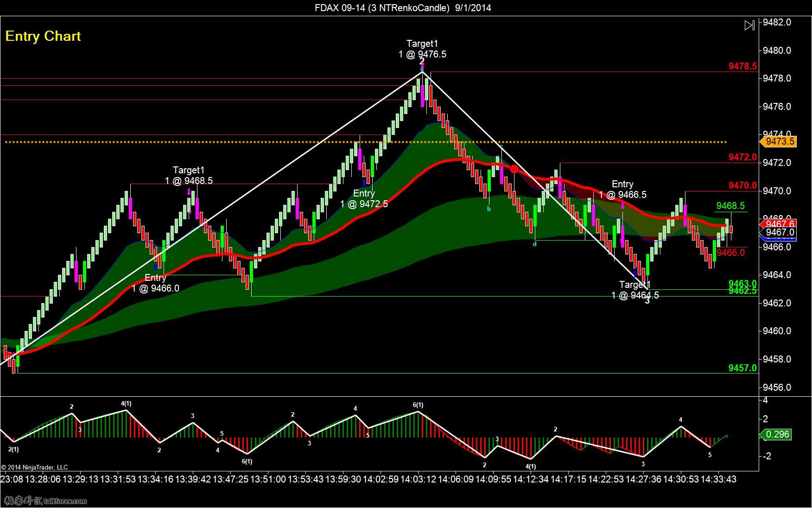Click the © 2014 NinjaTrader, LLC copyright text

(x=34, y=467)
